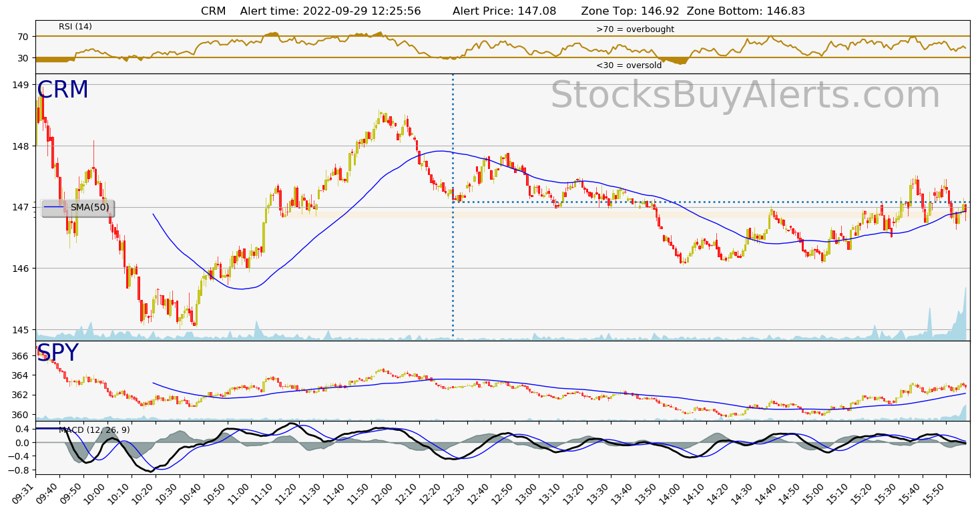Click the 145 price axis label
This screenshot has height=513, width=980.
coord(19,330)
